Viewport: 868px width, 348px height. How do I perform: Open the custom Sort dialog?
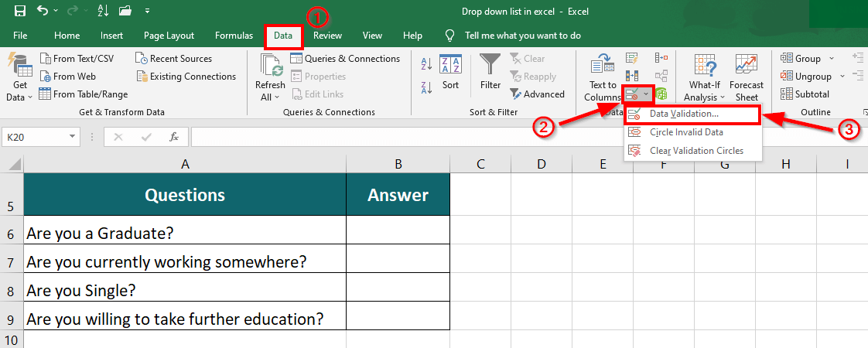pos(450,72)
